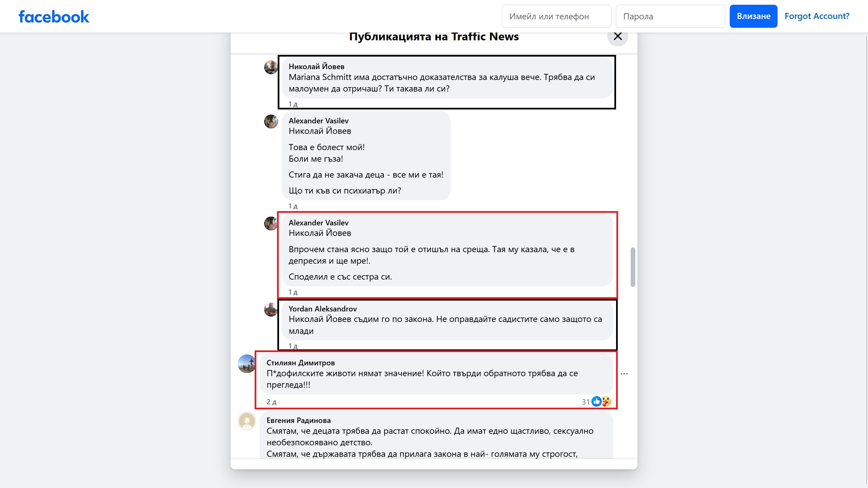Viewport: 868px width, 488px height.
Task: Click the Влизане login button
Action: click(753, 16)
